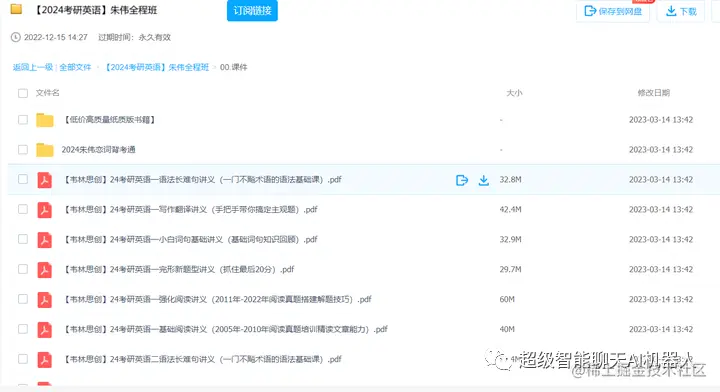This screenshot has height=392, width=720.
Task: Open file name 强化阅读讲义（2011年-2022年）.pdf
Action: coord(217,299)
